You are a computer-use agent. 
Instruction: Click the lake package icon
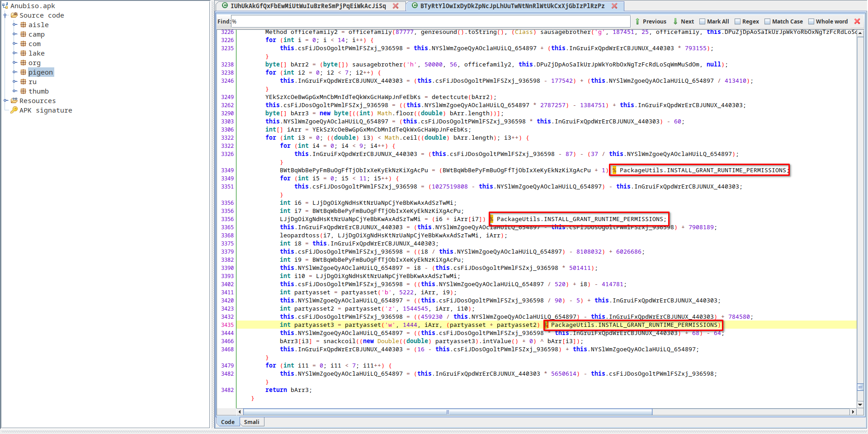click(23, 53)
